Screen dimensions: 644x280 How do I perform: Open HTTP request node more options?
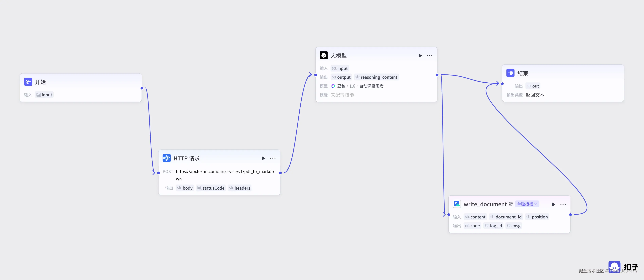273,158
